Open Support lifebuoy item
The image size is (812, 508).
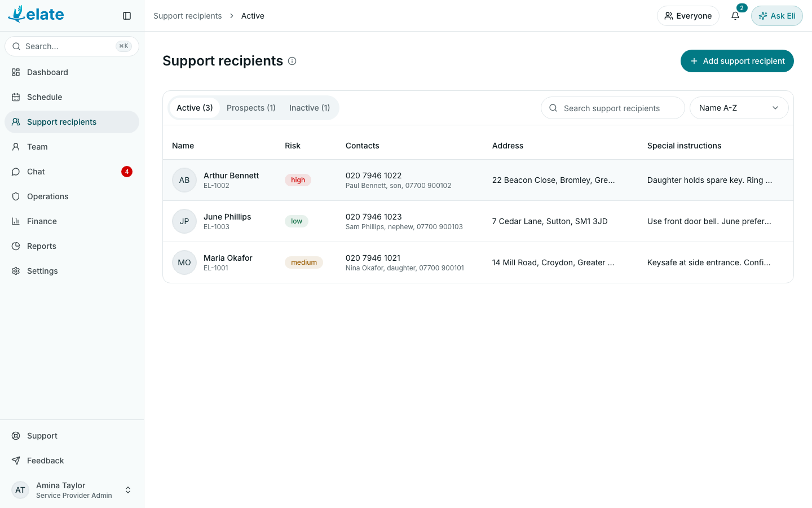(72, 436)
